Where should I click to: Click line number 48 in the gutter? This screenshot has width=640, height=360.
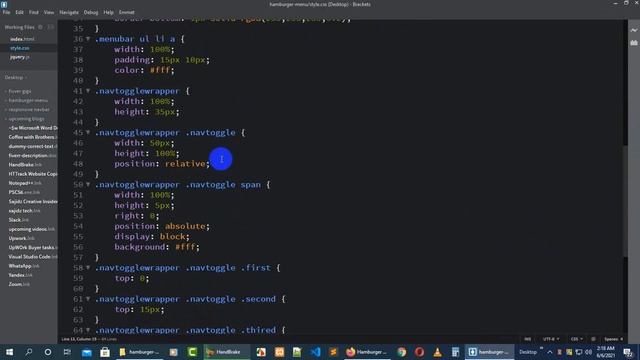[x=78, y=164]
